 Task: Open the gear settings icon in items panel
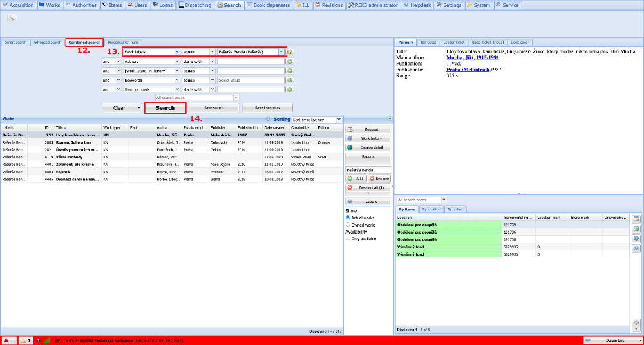coord(636,324)
